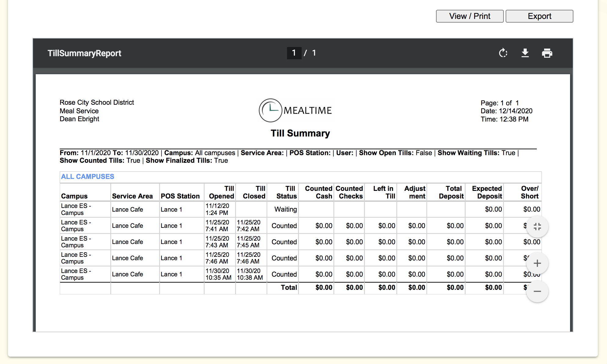Zoom out with the minus button
This screenshot has width=607, height=364.
click(x=537, y=291)
